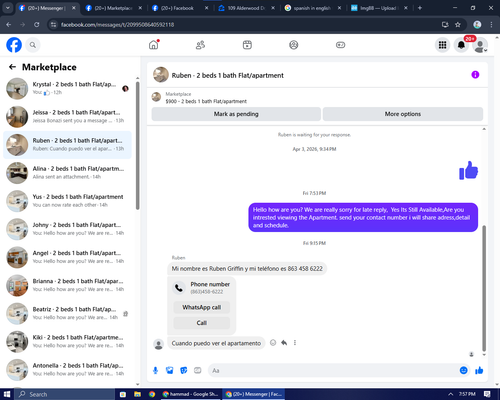Bookmark this page with the star icon
Image resolution: width=500 pixels, height=400 pixels.
tap(458, 25)
